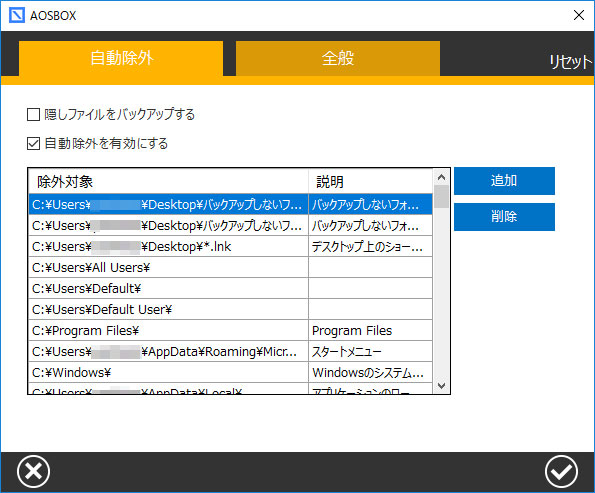
Task: Select the AppData¥Roaming¥Micr... row
Action: (x=231, y=351)
